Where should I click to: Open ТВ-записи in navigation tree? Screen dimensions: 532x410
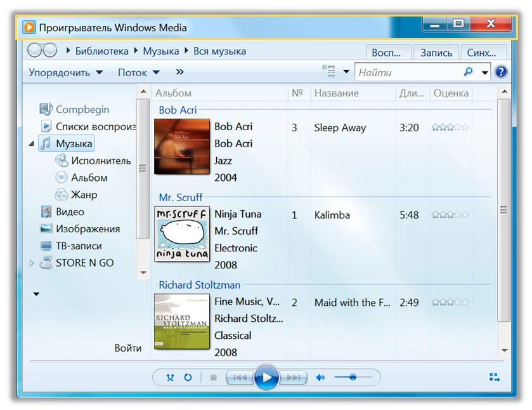[70, 246]
